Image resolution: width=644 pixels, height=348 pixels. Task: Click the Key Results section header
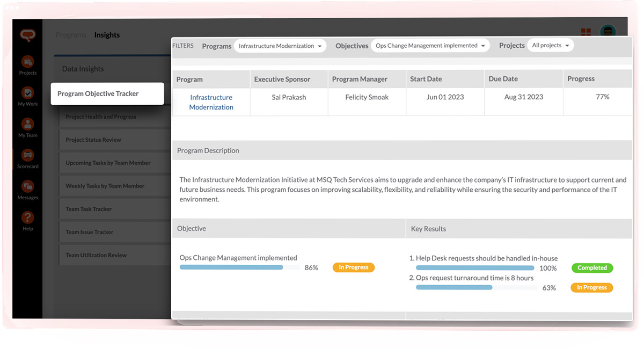519,229
